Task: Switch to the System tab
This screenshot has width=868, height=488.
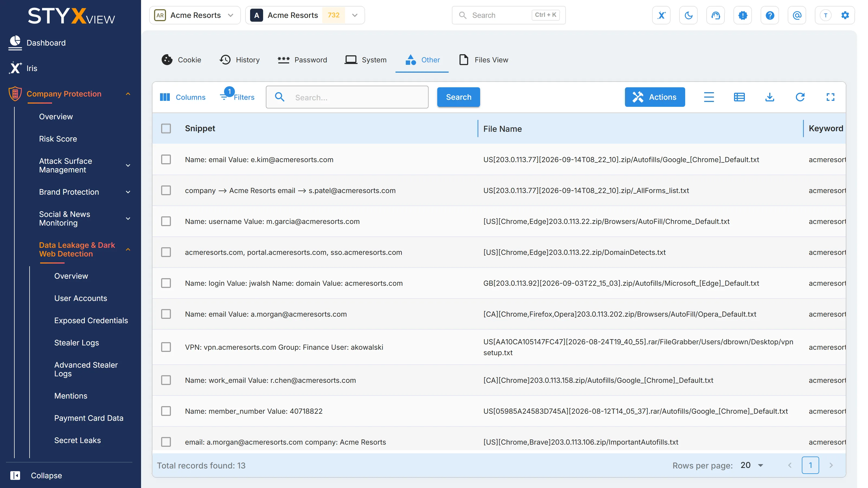Action: tap(366, 60)
